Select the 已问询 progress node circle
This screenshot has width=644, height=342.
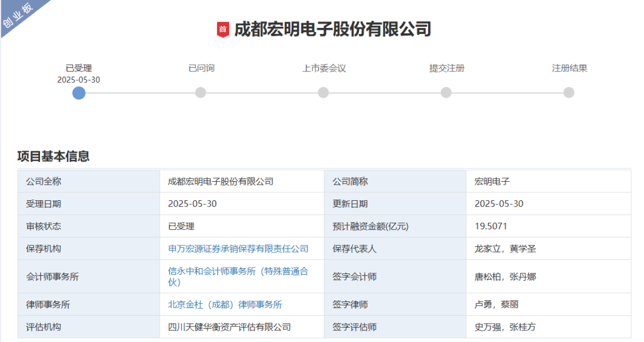click(x=200, y=92)
